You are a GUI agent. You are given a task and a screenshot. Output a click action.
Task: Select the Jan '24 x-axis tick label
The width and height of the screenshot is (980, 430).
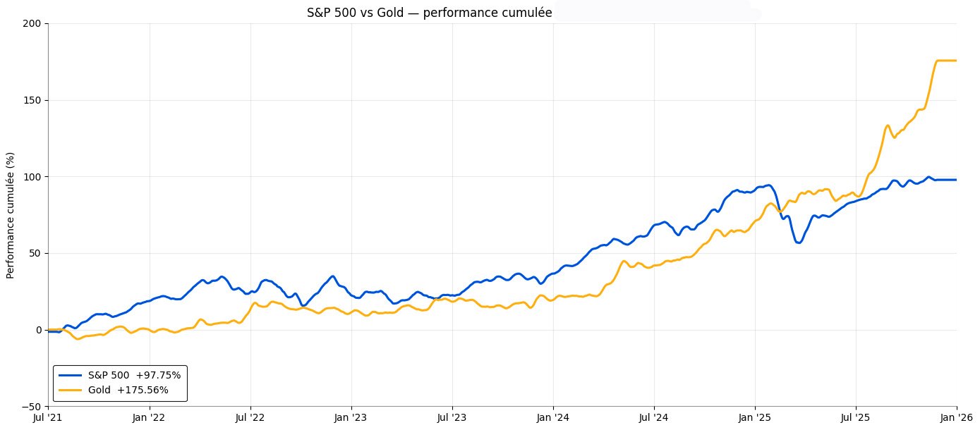click(553, 417)
